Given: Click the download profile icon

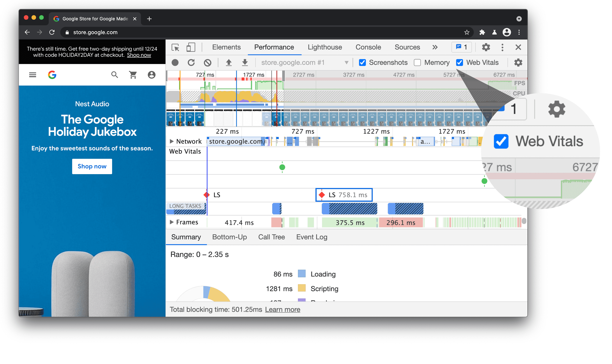Looking at the screenshot, I should [x=245, y=62].
